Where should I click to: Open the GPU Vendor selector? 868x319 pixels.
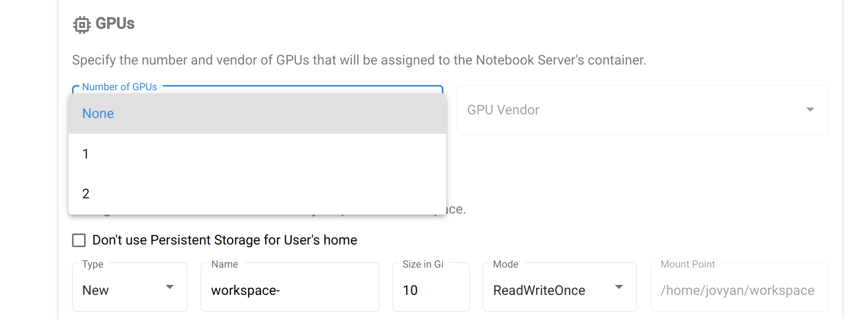643,110
